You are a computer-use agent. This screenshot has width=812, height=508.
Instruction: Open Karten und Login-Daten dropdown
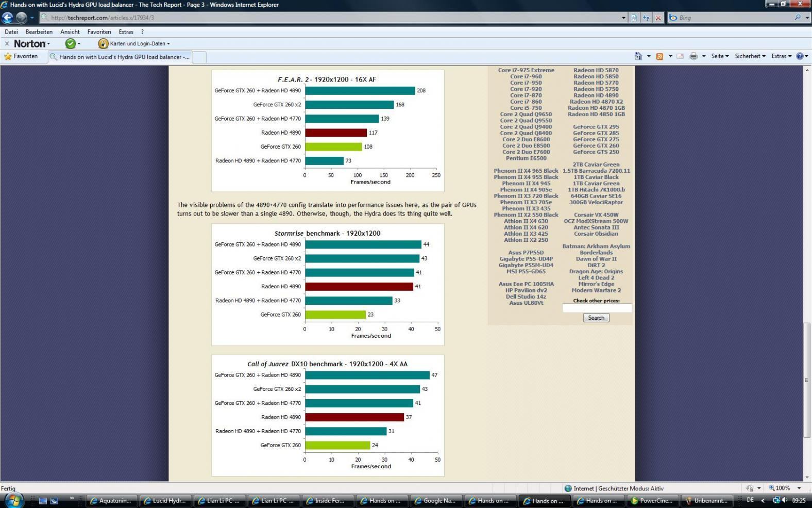pyautogui.click(x=140, y=44)
